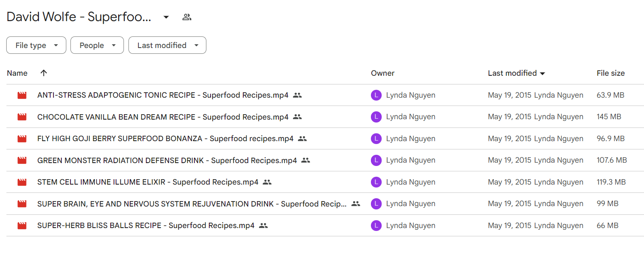This screenshot has height=274, width=644.
Task: Click the 96.9 MB file size value
Action: 610,139
